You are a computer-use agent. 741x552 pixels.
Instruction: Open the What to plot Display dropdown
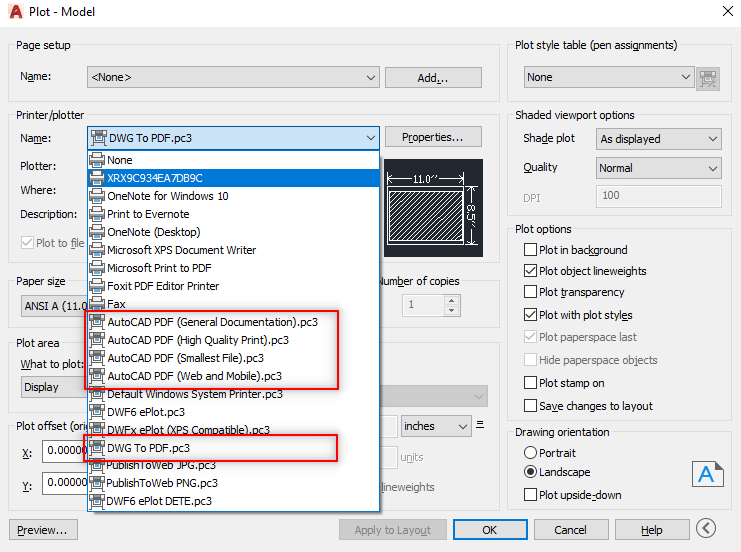(54, 387)
